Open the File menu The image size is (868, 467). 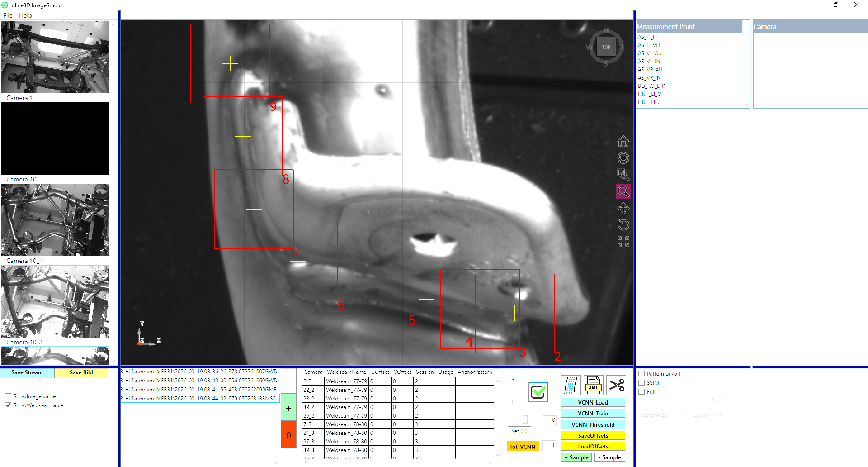8,15
